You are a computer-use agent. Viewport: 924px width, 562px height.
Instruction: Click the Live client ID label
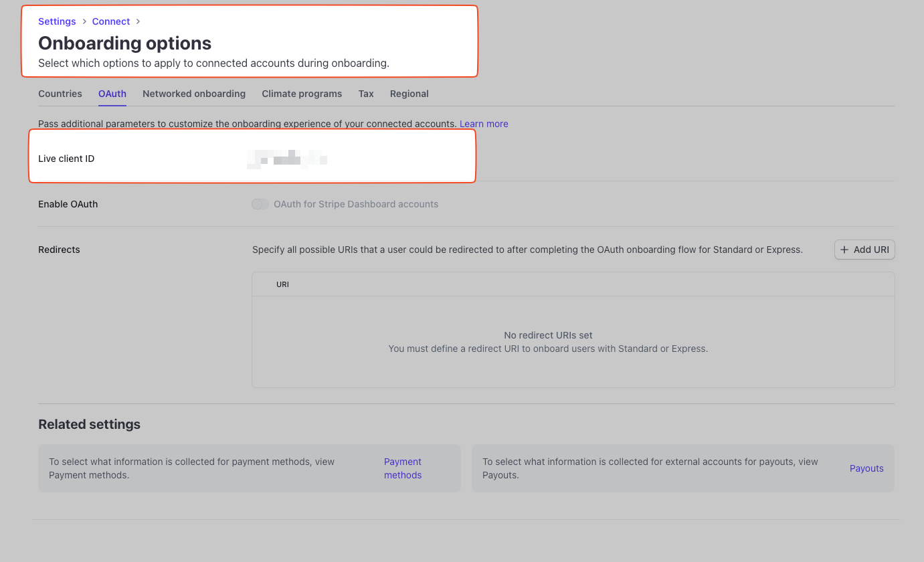pos(66,159)
